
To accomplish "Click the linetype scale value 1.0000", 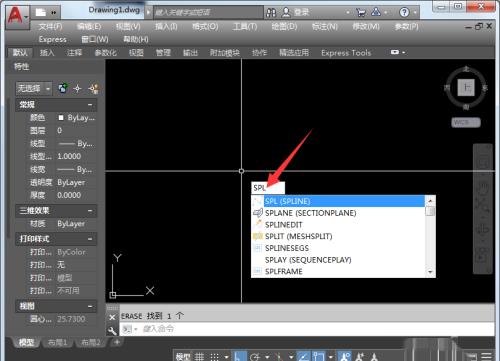I will (x=77, y=156).
